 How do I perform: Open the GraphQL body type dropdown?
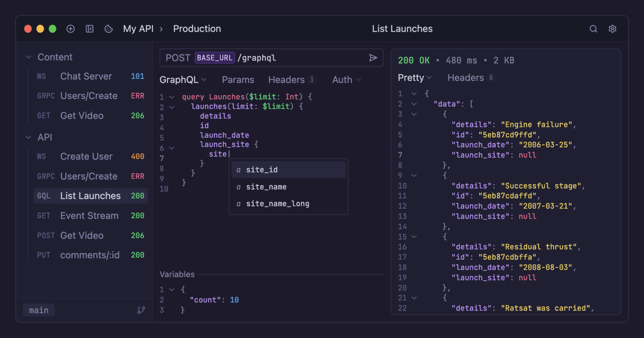pos(183,80)
